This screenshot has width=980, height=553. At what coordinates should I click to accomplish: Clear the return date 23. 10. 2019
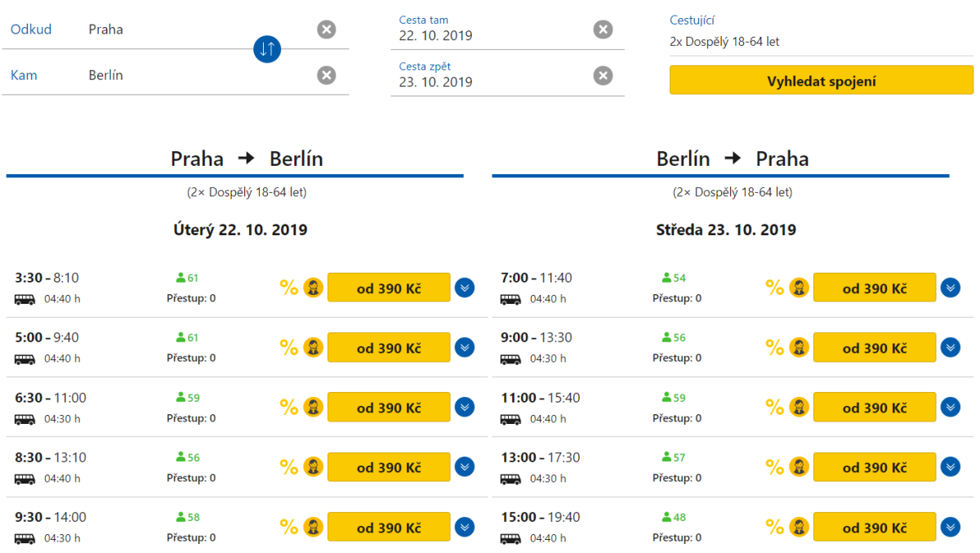pos(603,75)
